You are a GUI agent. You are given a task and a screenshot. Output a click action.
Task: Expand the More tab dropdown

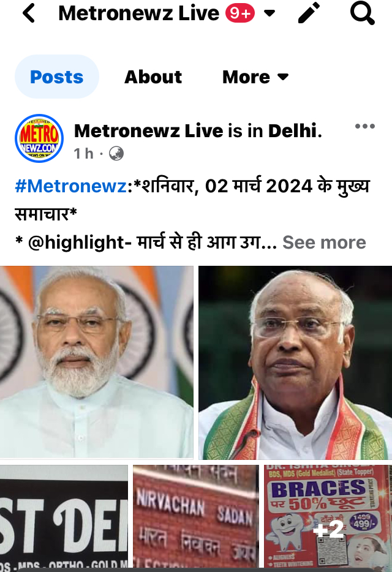(x=255, y=77)
